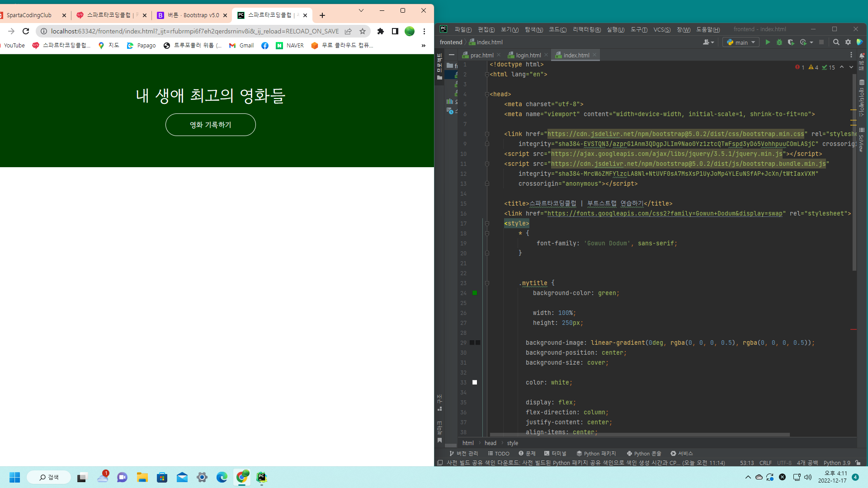The image size is (868, 488).
Task: Jump to next highlighted problem arrow
Action: [851, 67]
